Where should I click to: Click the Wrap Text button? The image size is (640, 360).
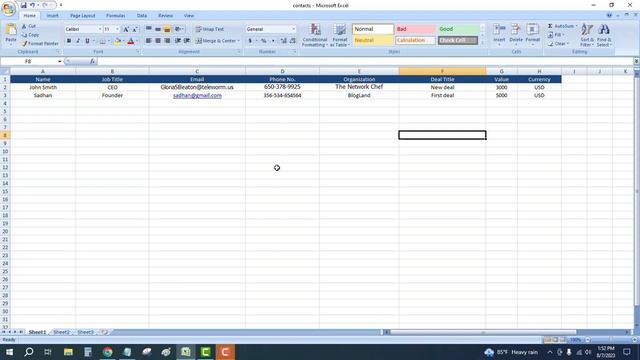pos(209,29)
